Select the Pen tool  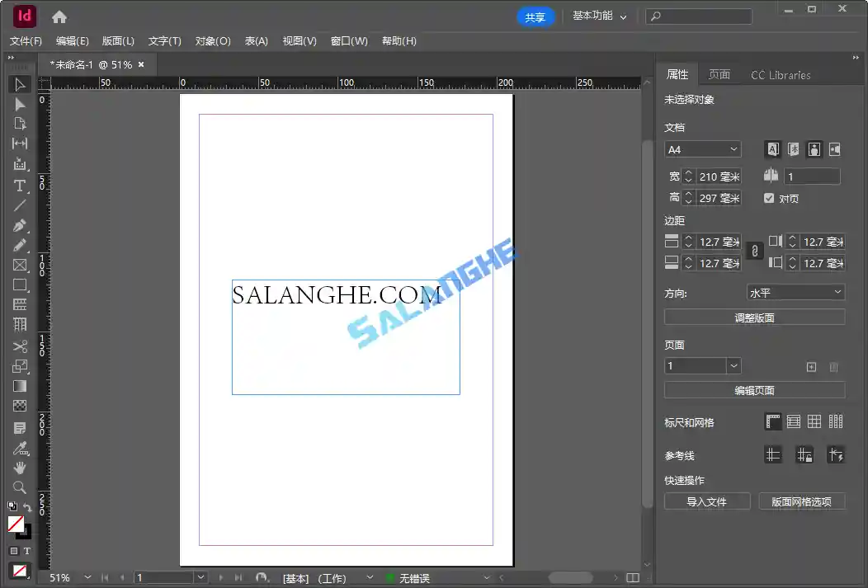[x=20, y=225]
